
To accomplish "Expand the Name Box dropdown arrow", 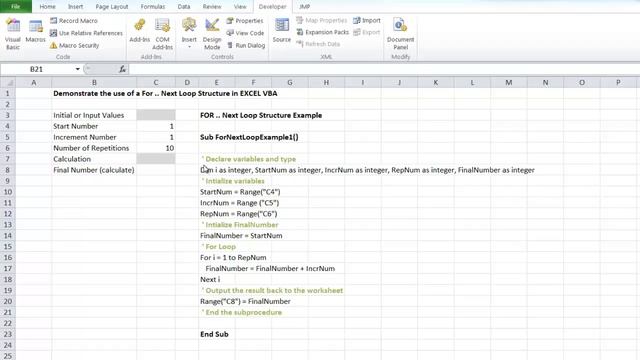I will [78, 69].
